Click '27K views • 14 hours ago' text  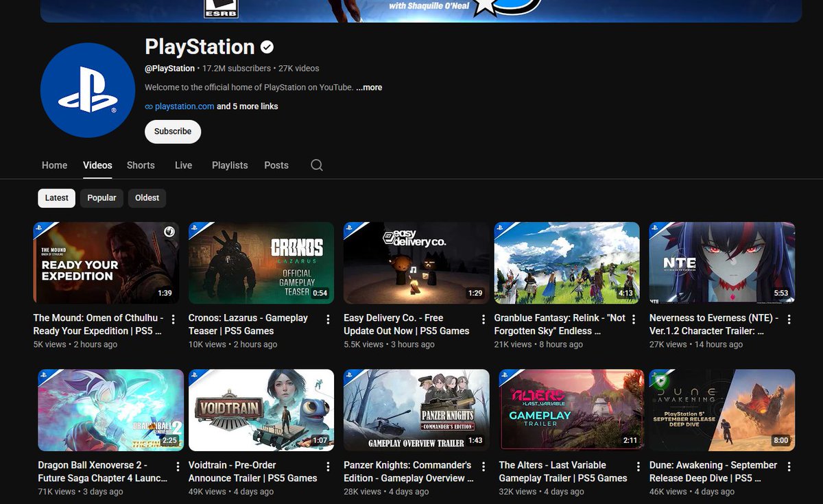[x=696, y=344]
